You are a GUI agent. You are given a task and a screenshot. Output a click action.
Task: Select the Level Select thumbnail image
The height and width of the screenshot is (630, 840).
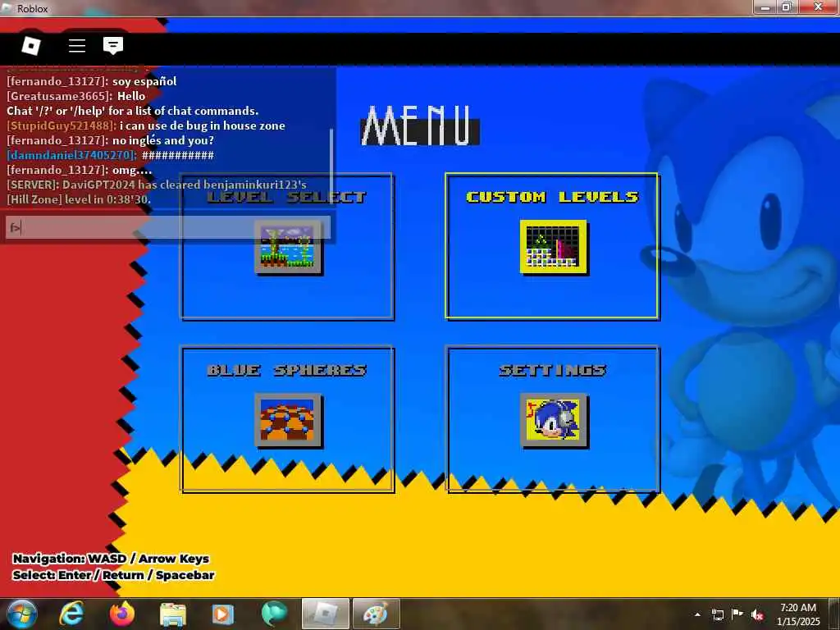click(289, 248)
